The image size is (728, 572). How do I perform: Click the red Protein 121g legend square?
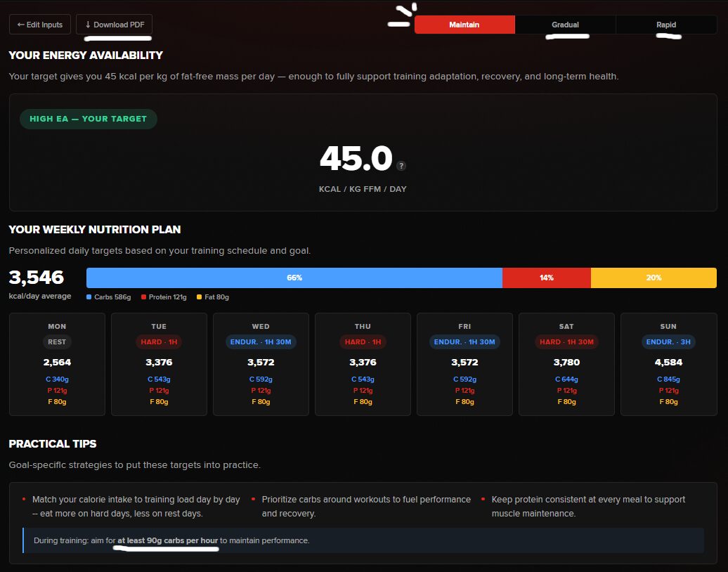pos(144,297)
